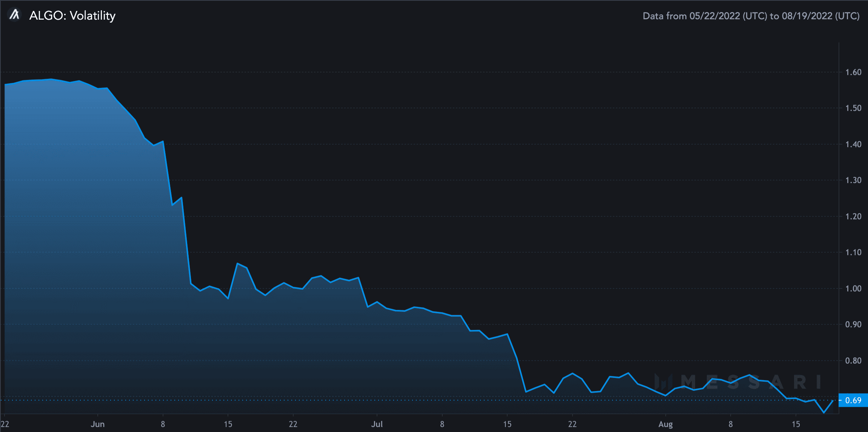Click the Algorand logo icon beside the title

click(x=15, y=15)
